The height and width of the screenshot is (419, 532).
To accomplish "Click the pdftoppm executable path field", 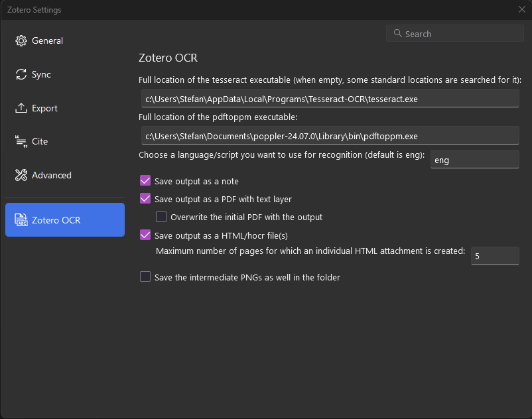I will coord(330,136).
